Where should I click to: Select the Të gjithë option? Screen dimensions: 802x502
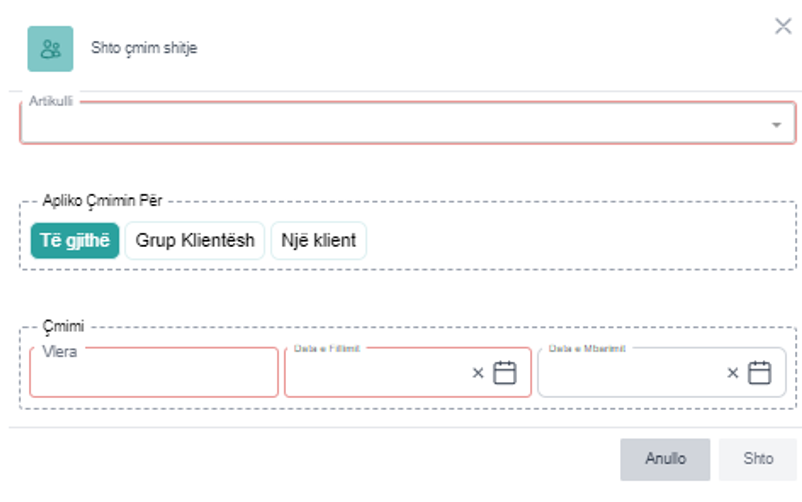pyautogui.click(x=75, y=241)
